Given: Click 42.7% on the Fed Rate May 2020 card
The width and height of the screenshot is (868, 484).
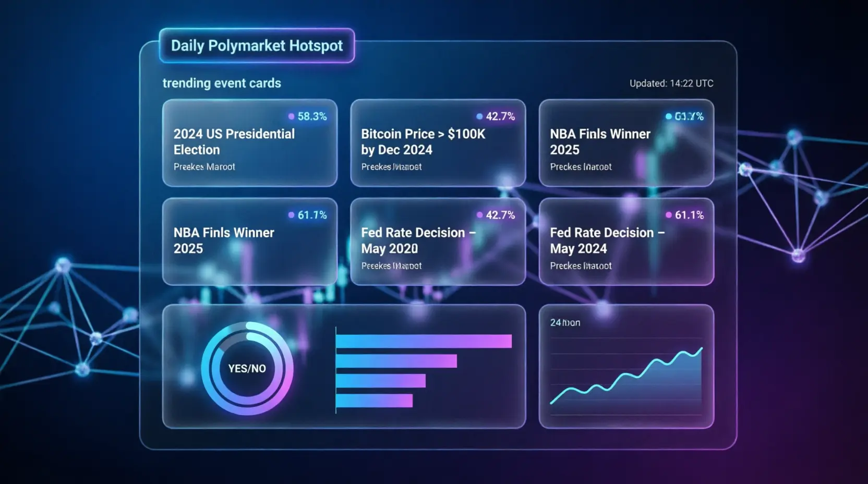Looking at the screenshot, I should pos(500,215).
